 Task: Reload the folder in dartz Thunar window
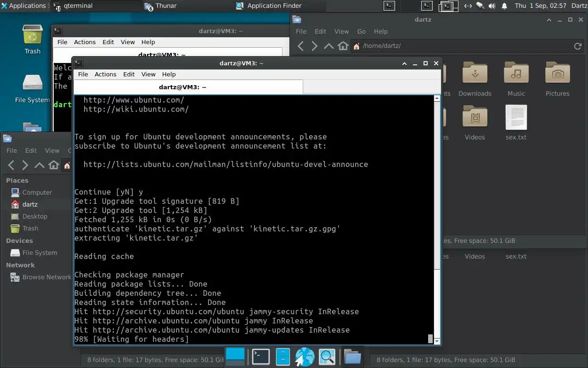[x=578, y=46]
